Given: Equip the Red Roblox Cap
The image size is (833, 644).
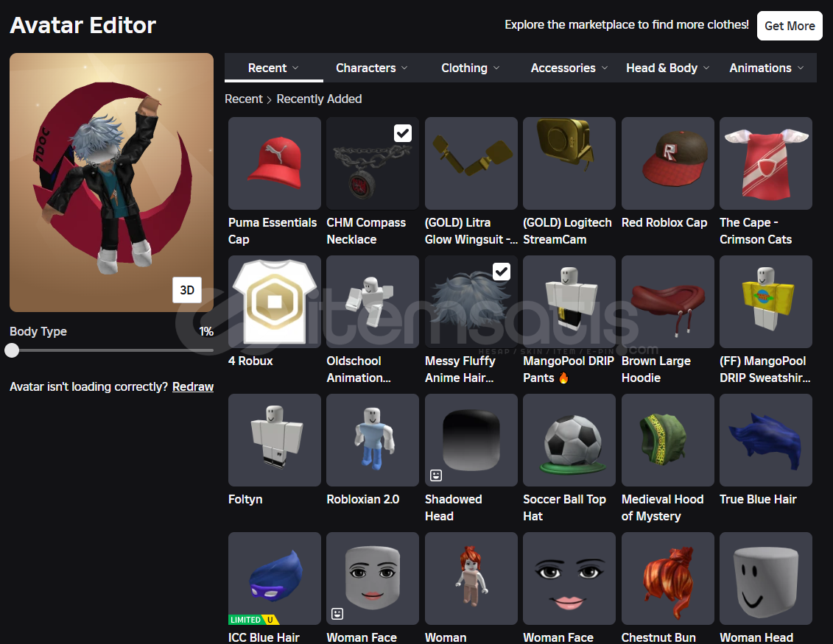Looking at the screenshot, I should click(x=667, y=163).
